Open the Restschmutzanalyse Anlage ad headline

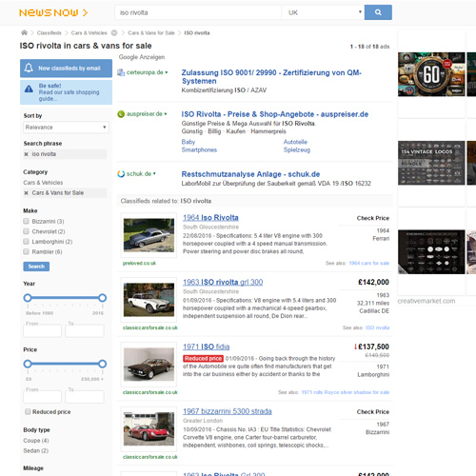250,174
